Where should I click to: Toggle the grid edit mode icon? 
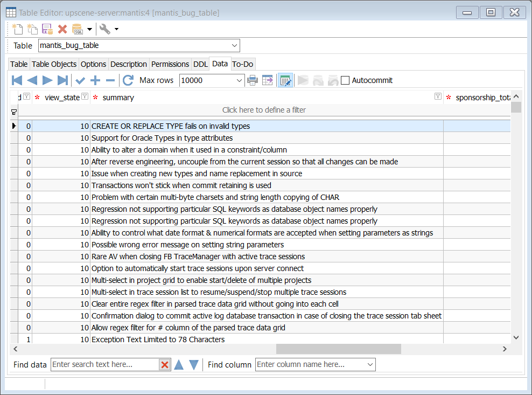[285, 80]
